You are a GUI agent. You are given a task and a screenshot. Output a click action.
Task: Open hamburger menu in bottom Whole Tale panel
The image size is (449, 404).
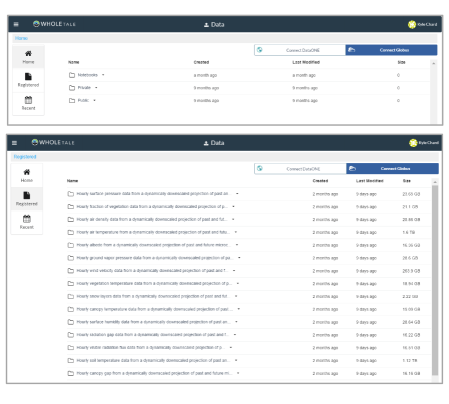(14, 143)
